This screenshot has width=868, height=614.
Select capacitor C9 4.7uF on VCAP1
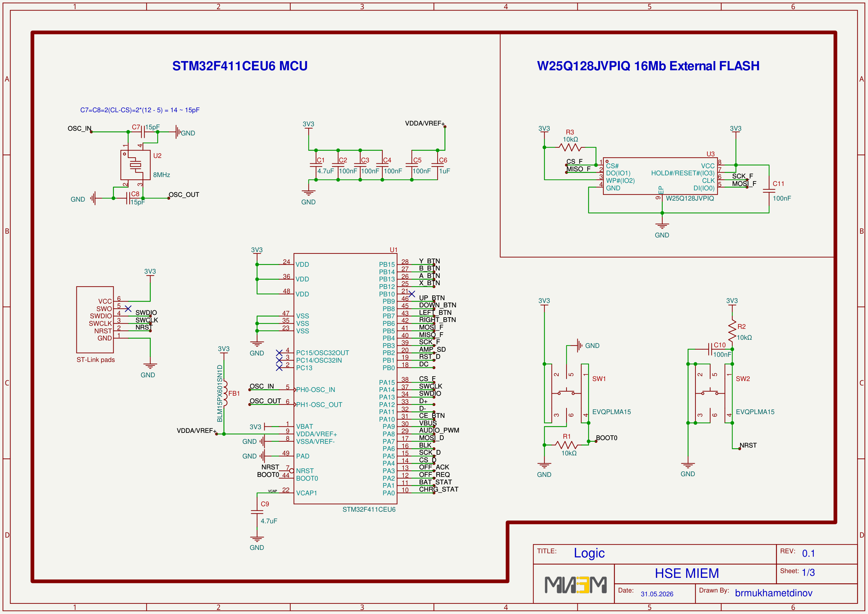click(x=257, y=512)
